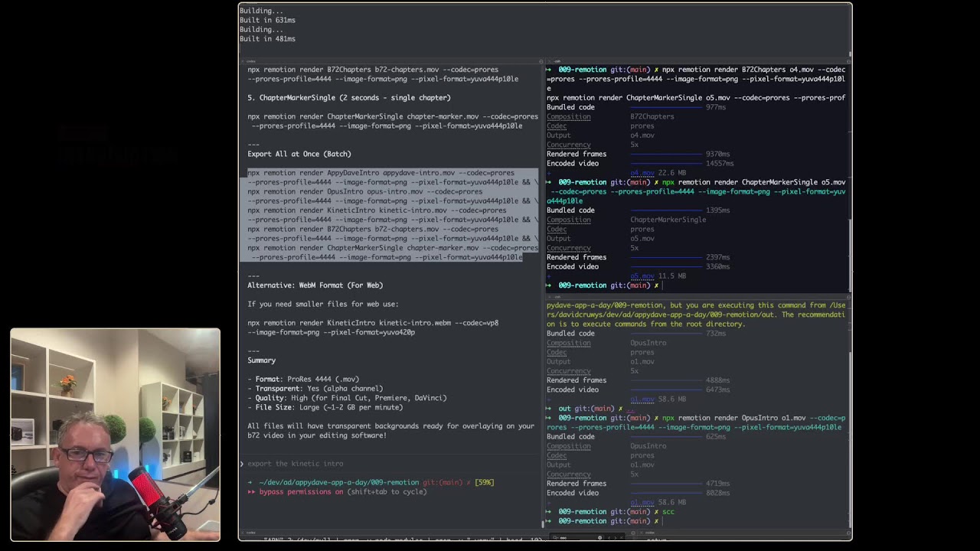Click the '4888ms' rendered frames time
The image size is (980, 551).
[x=717, y=380]
